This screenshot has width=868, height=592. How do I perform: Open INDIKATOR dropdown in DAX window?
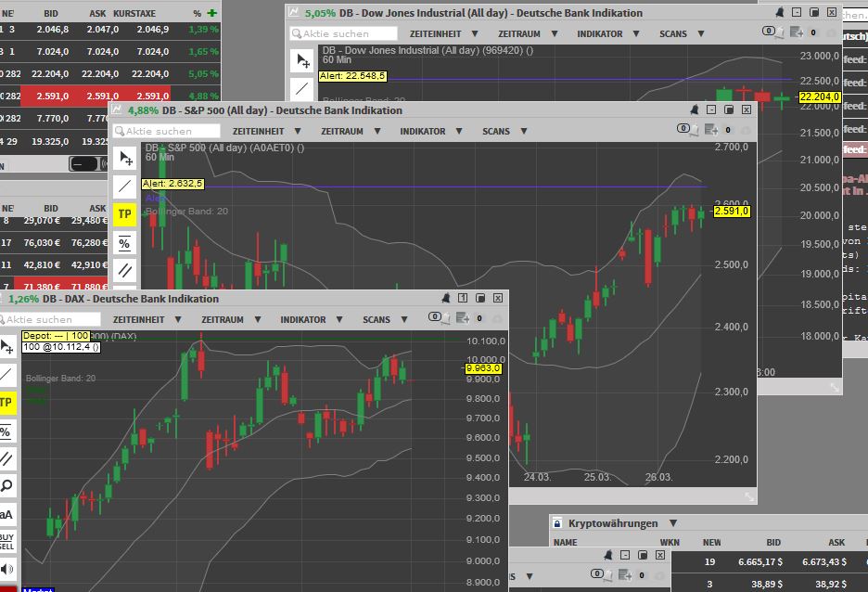312,319
